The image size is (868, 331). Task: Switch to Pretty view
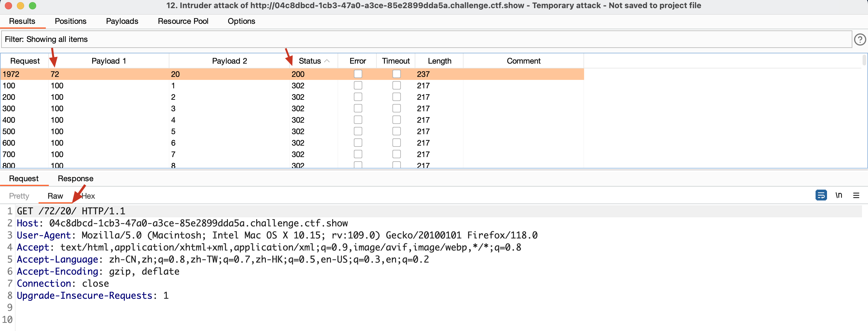pos(19,196)
